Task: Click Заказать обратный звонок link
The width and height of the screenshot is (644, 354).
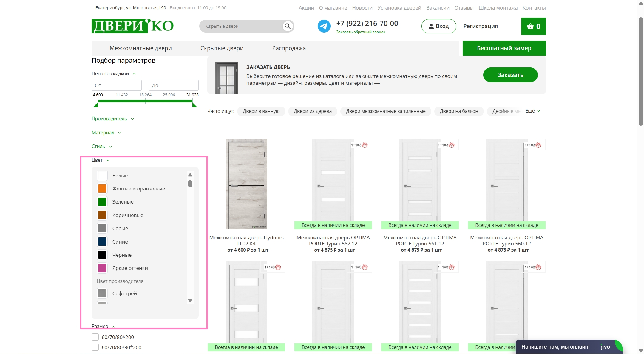Action: click(361, 32)
